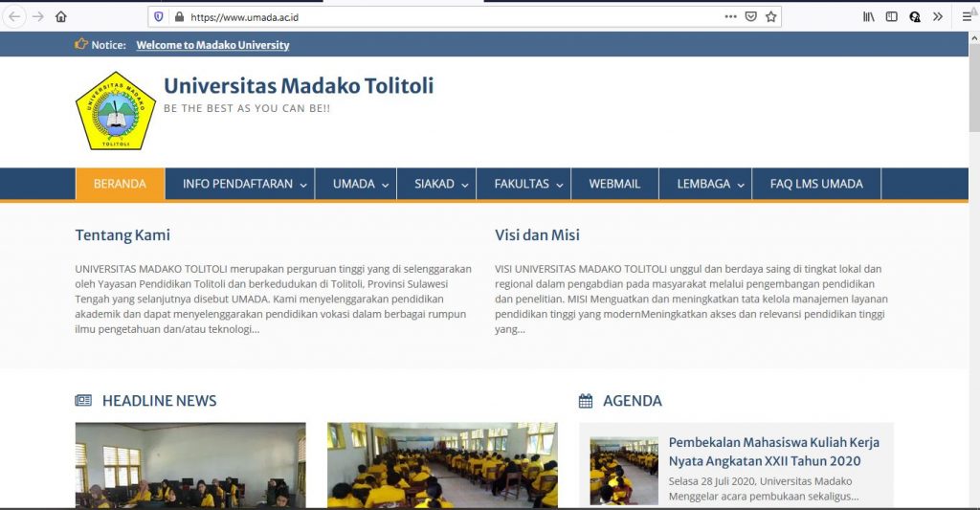
Task: Open the Firefox hamburger menu
Action: 967,17
